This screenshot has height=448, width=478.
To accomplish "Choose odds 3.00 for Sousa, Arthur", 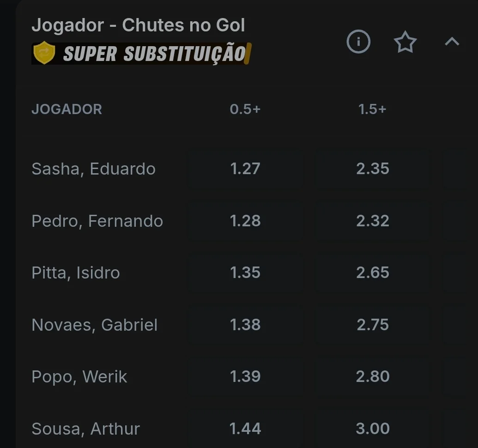I will click(x=372, y=428).
